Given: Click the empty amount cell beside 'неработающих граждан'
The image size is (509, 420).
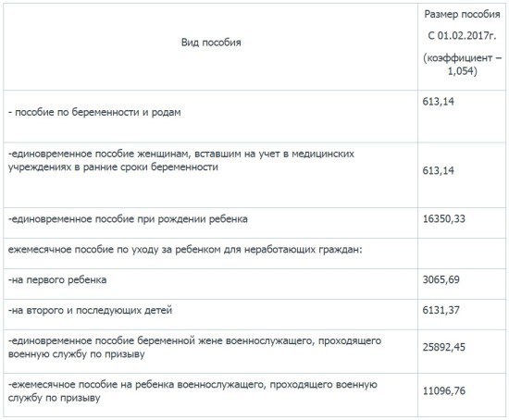Looking at the screenshot, I should [462, 253].
